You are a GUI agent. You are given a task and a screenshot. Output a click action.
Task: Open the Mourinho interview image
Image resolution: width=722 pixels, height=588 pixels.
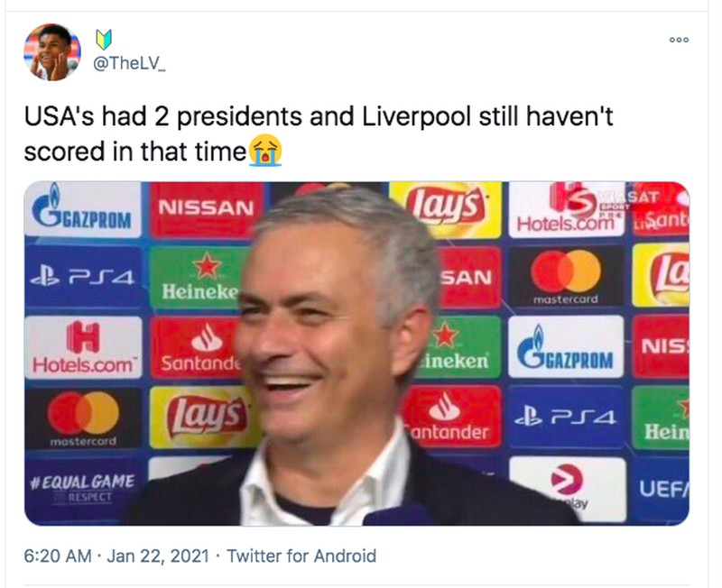361,352
